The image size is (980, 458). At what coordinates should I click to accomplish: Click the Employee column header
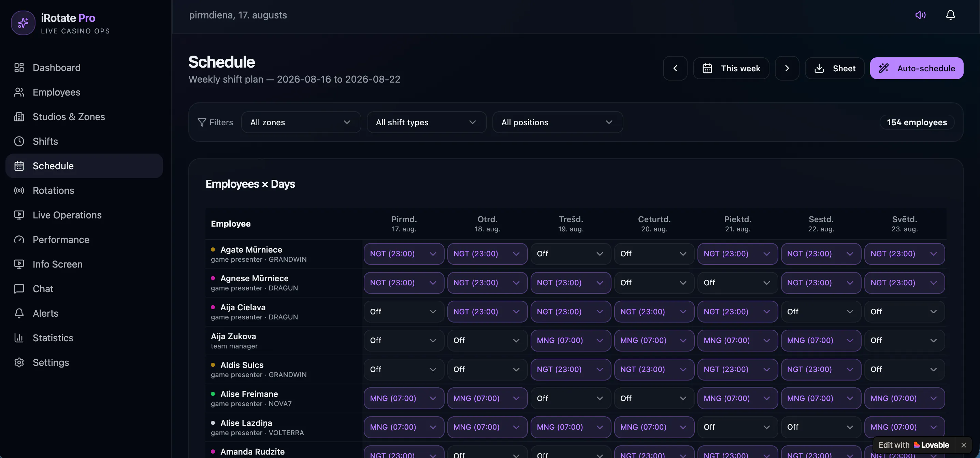click(231, 224)
